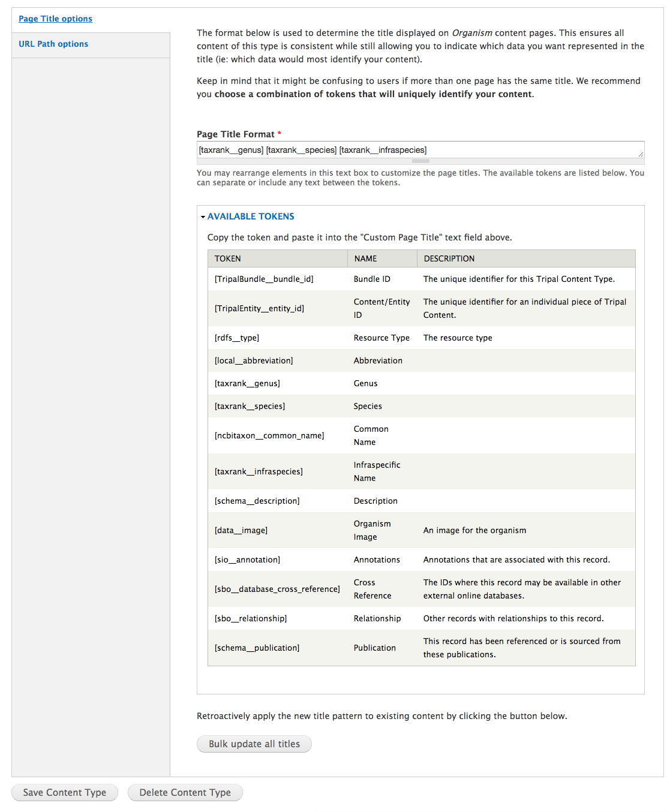Click the [taxrank__species] token cell
This screenshot has width=670, height=812.
(x=250, y=406)
